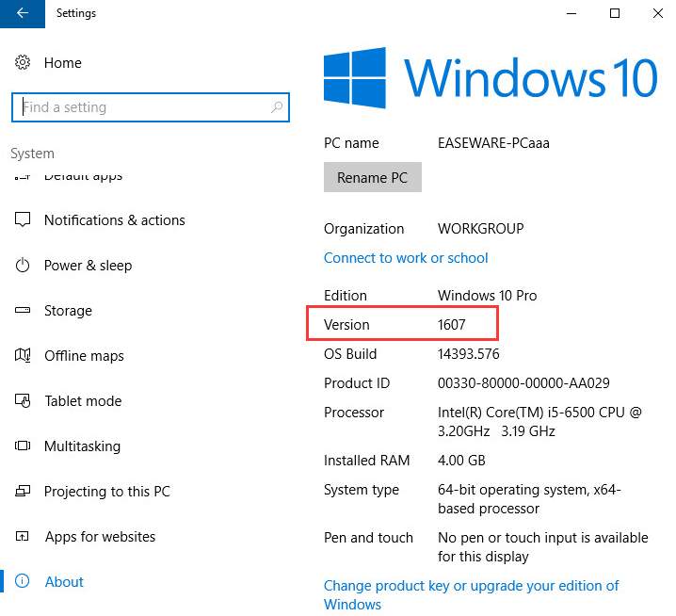Focus the Find a setting search box
Image resolution: width=676 pixels, height=616 pixels.
point(151,107)
